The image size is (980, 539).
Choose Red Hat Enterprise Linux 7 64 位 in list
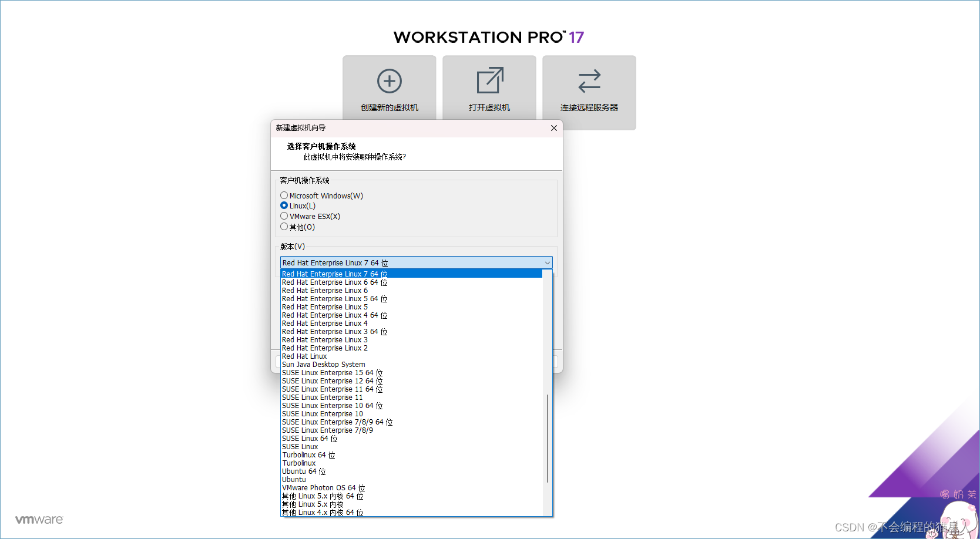pos(411,274)
